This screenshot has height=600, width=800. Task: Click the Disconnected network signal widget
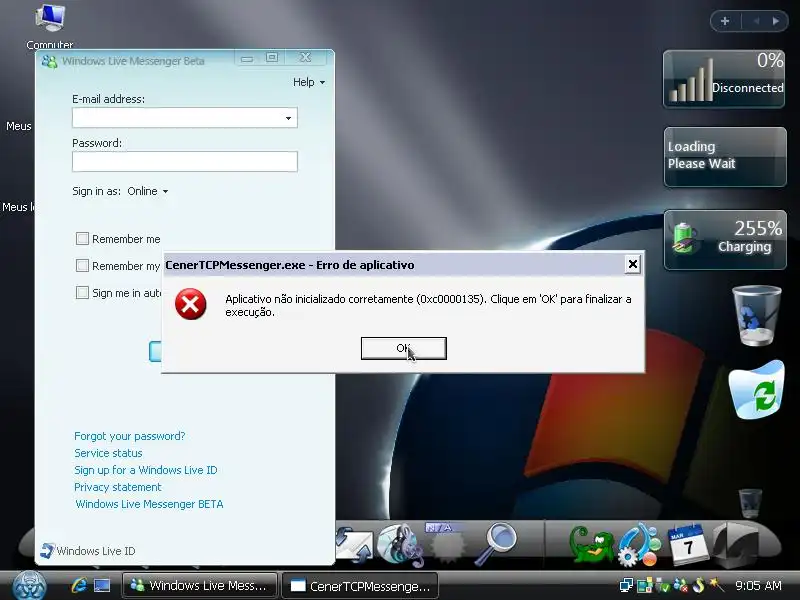tap(724, 79)
